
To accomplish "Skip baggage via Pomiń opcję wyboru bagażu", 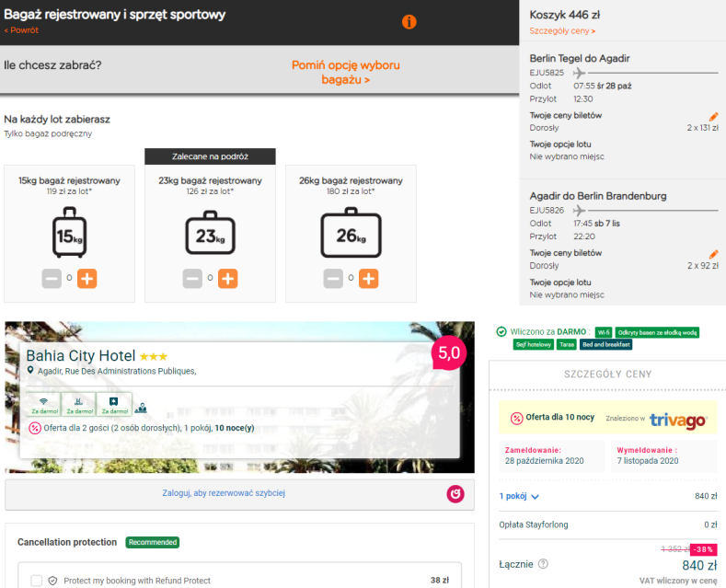I will [x=345, y=73].
